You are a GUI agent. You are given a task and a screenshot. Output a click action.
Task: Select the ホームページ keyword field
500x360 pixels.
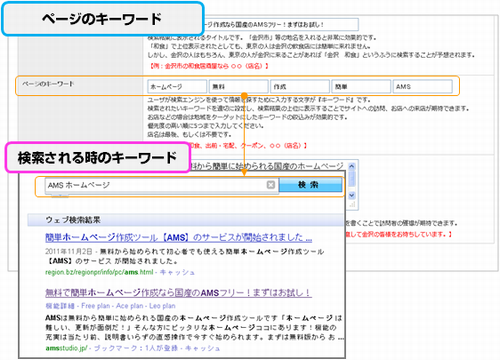click(x=177, y=87)
